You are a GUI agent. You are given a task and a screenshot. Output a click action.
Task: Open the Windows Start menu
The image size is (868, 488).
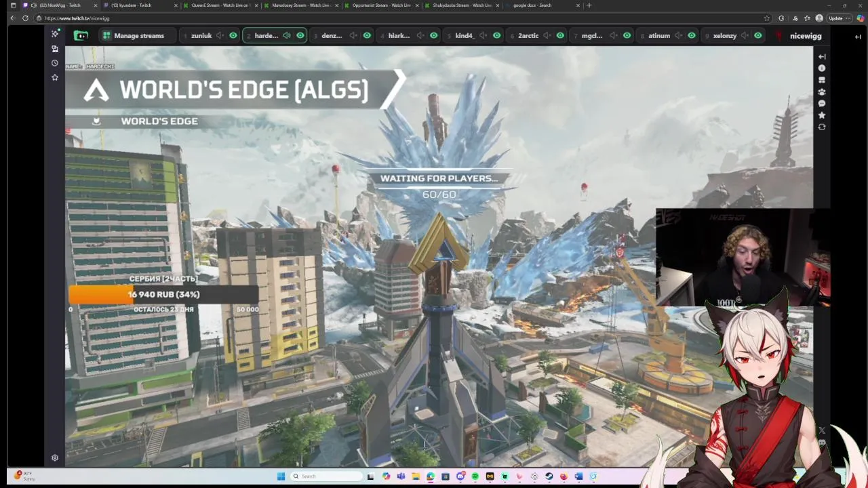tap(281, 476)
